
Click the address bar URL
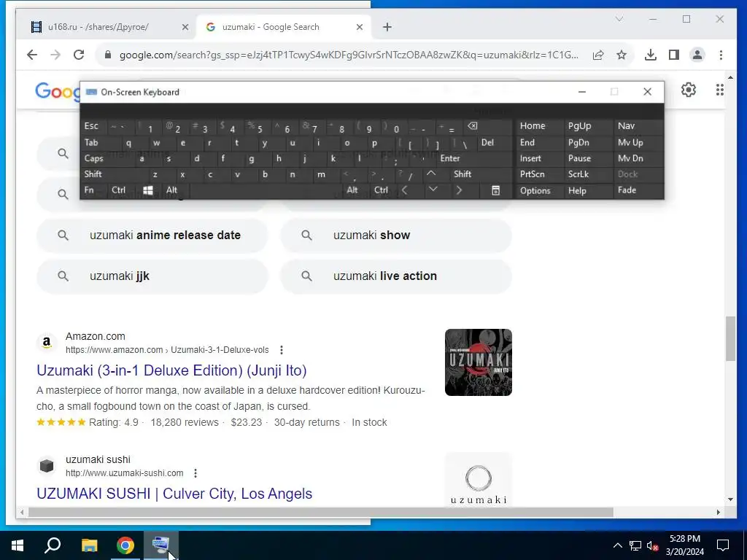[348, 55]
